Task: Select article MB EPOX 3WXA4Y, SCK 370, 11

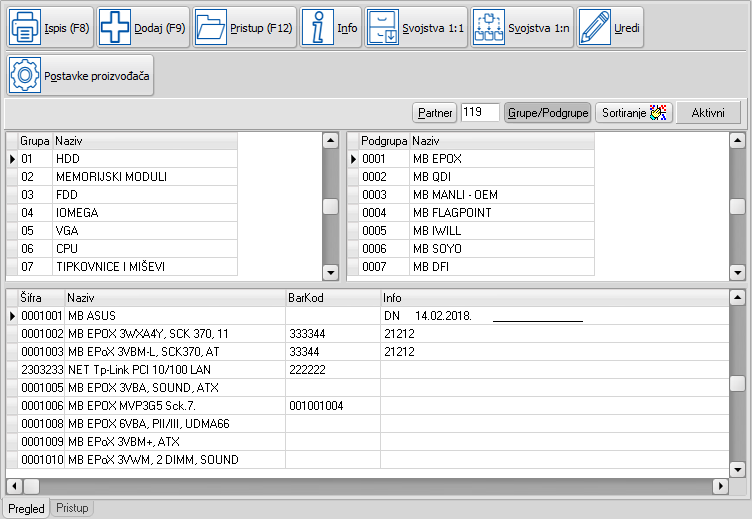Action: click(x=368, y=334)
